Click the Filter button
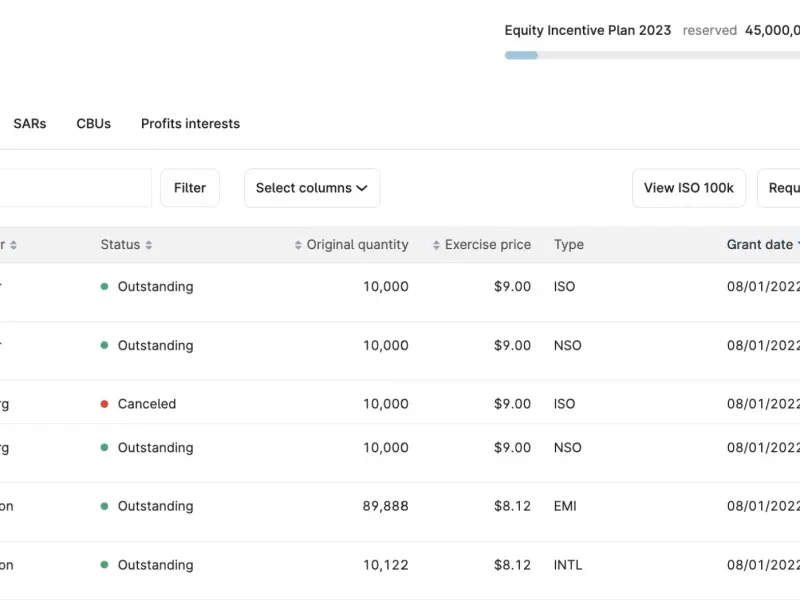 190,188
